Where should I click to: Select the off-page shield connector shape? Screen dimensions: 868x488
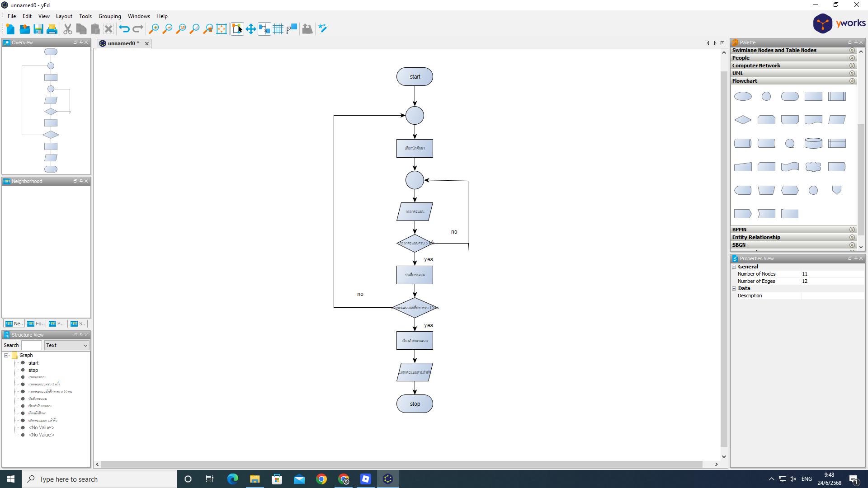(837, 190)
